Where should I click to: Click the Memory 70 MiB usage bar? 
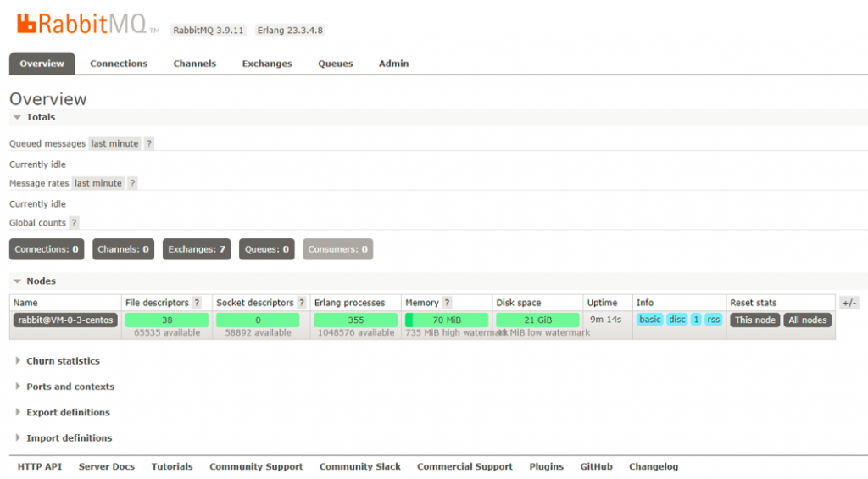tap(447, 320)
